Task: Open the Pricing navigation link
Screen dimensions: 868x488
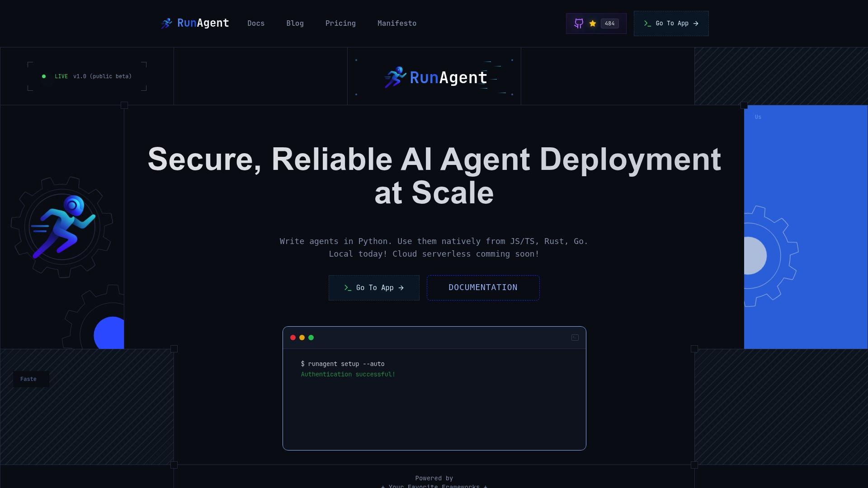Action: (x=340, y=23)
